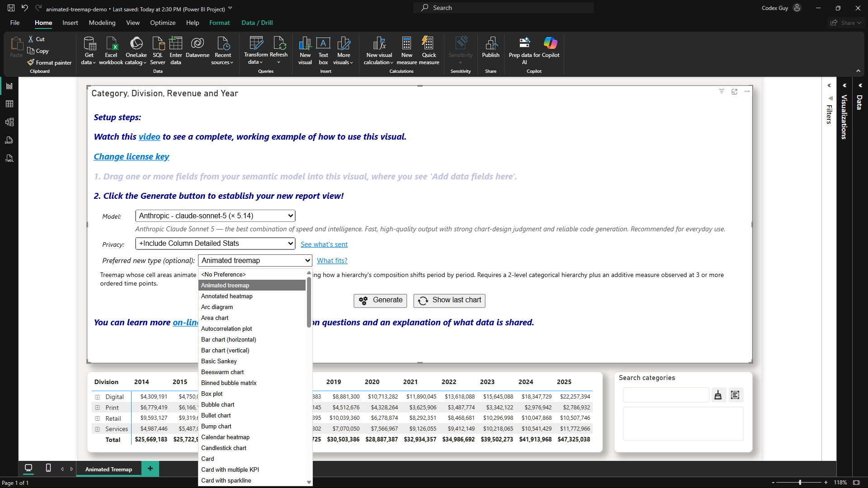This screenshot has width=868, height=488.
Task: Open Copilot from the ribbon
Action: click(x=550, y=47)
